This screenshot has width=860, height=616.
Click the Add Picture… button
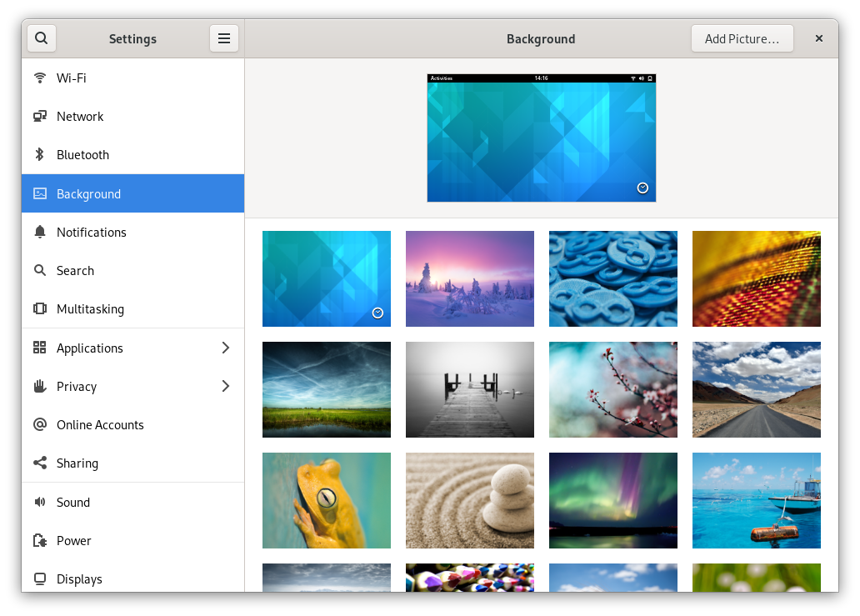click(742, 38)
